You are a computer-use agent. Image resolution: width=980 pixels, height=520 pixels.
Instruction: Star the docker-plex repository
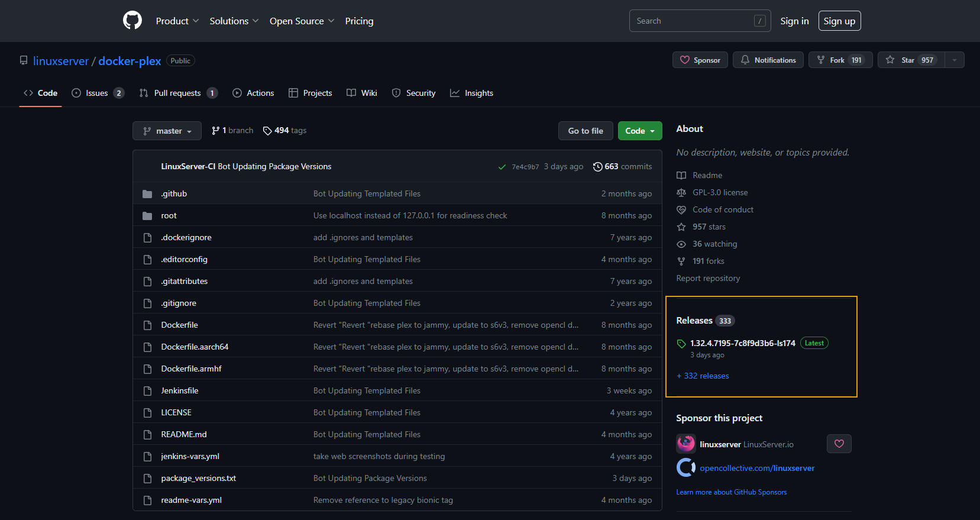[x=910, y=60]
